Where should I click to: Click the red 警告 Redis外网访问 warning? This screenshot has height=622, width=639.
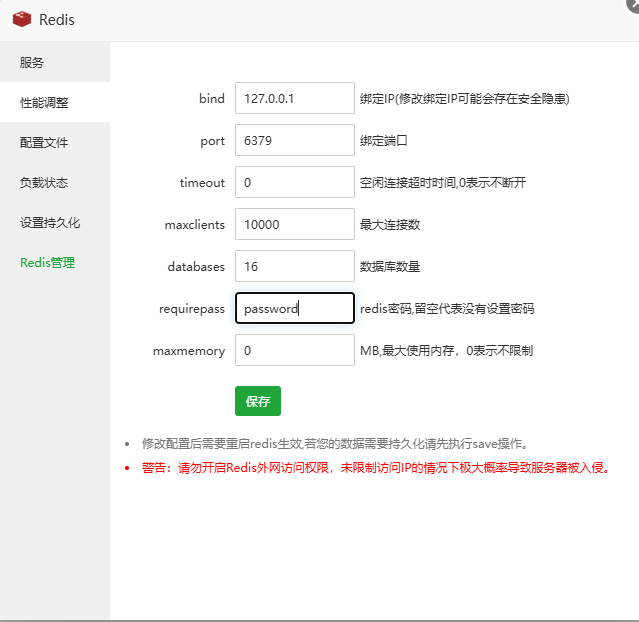point(376,468)
